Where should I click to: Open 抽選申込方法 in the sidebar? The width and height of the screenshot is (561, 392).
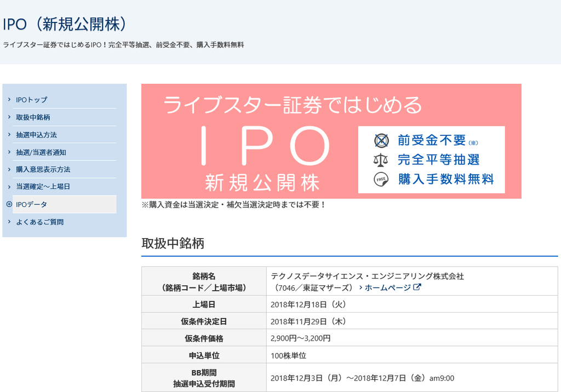pyautogui.click(x=37, y=135)
